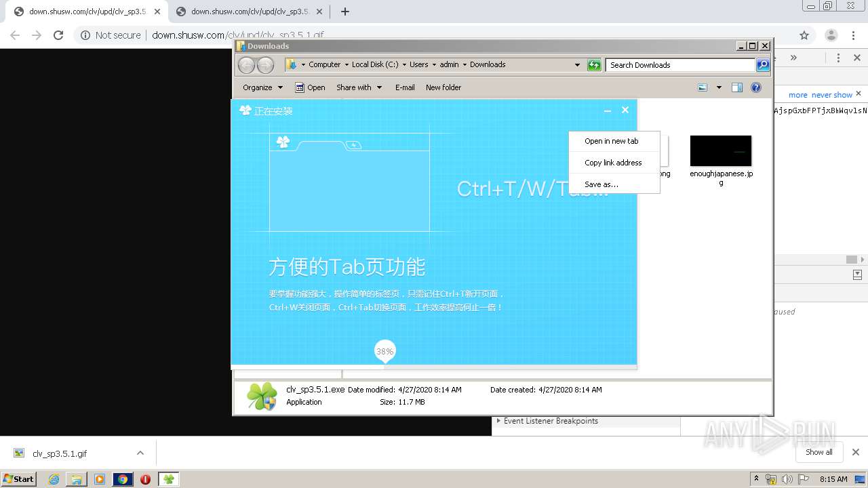Open the Share with menu
The height and width of the screenshot is (488, 868).
[359, 87]
